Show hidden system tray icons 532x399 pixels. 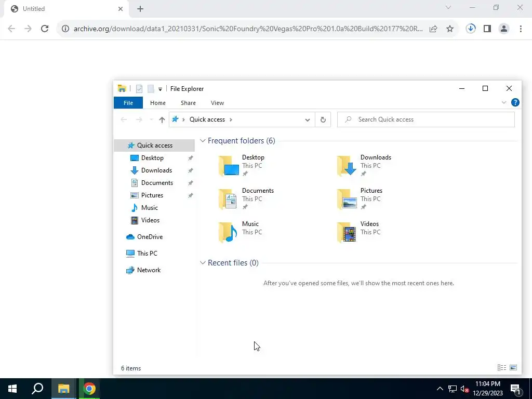coord(440,389)
